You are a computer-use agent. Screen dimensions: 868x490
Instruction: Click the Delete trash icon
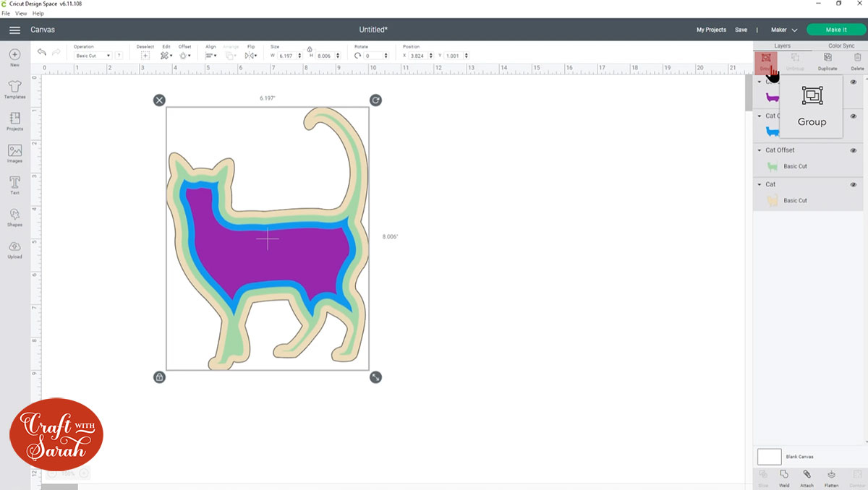coord(857,60)
